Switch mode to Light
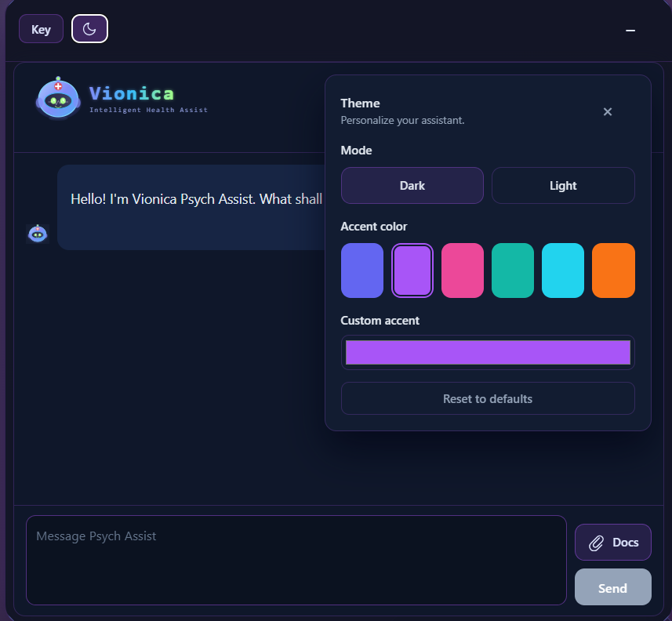Viewport: 672px width, 621px height. 562,185
